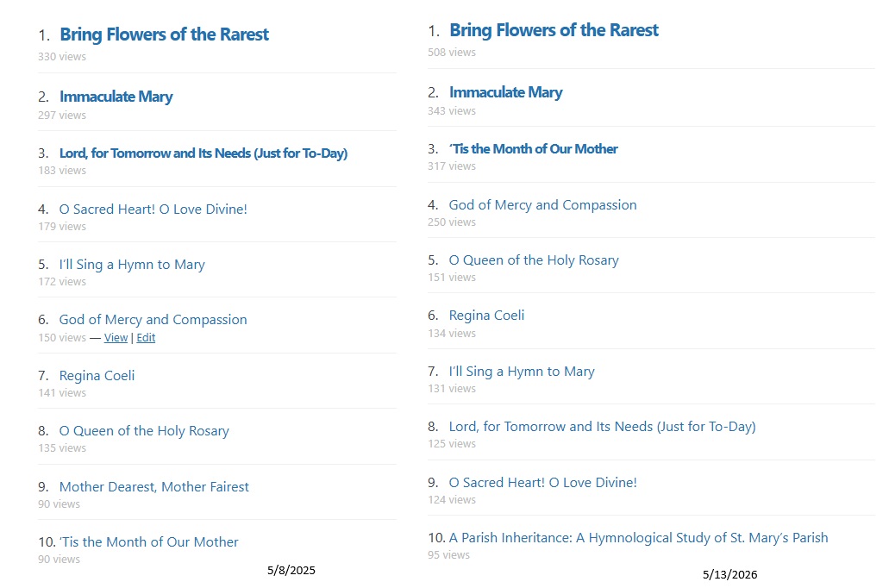Open 'O Queen of the Holy Rosary' ranked eighth
Screen dimensions: 889x588
point(144,431)
